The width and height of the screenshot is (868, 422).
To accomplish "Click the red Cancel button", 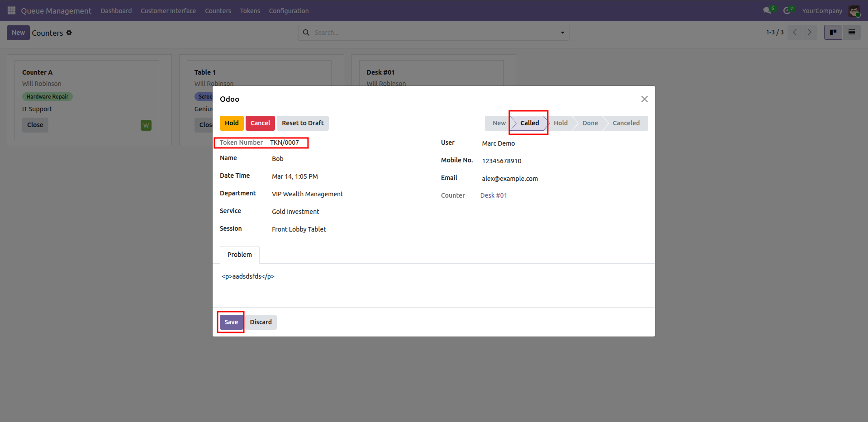I will point(260,123).
